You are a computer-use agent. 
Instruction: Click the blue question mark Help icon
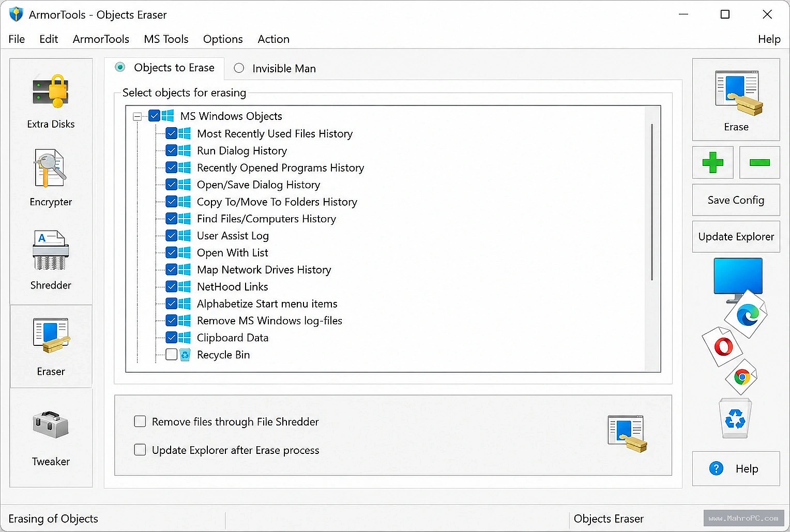pyautogui.click(x=716, y=468)
